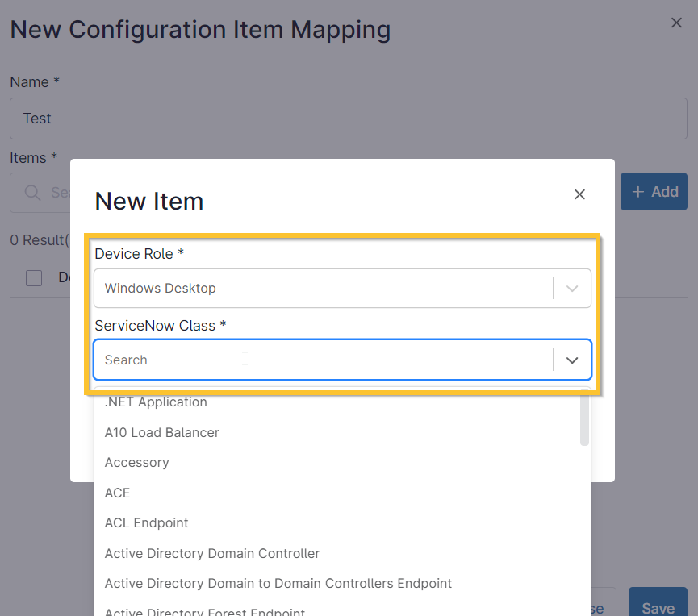The height and width of the screenshot is (616, 698).
Task: Select .NET Application from the list
Action: point(156,402)
